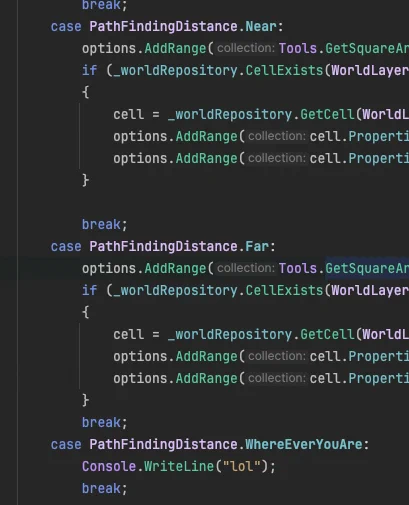Viewport: 409px width, 505px height.
Task: Click collection hint before Tools in Near case
Action: tap(246, 48)
